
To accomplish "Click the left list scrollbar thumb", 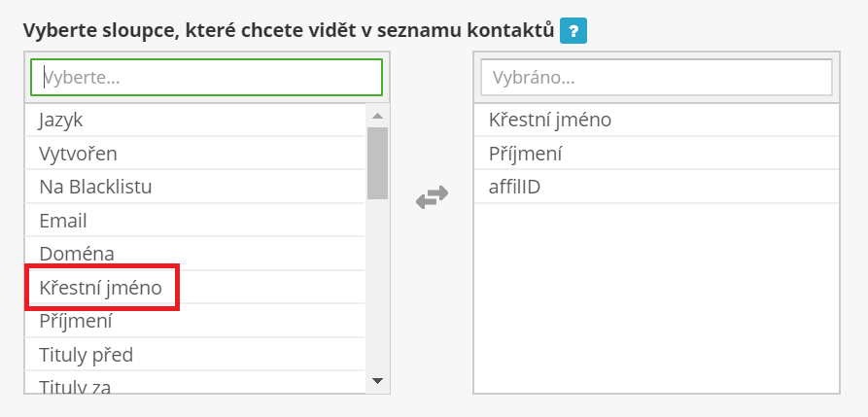I will point(378,160).
